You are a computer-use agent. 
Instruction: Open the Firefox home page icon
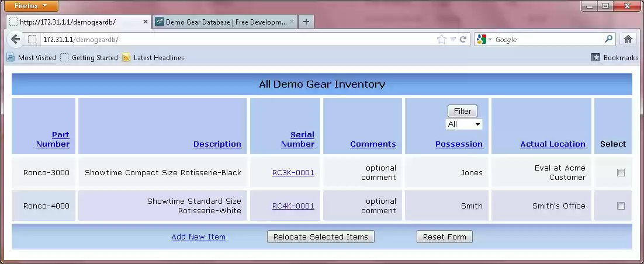click(628, 39)
